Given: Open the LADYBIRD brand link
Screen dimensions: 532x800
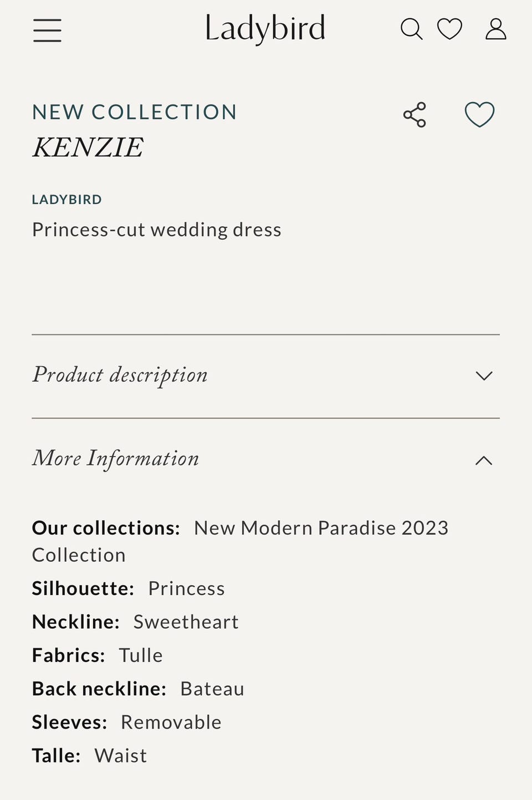Looking at the screenshot, I should 66,199.
